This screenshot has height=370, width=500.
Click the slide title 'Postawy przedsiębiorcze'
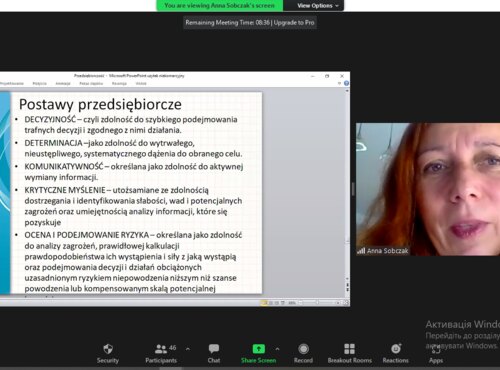pyautogui.click(x=100, y=104)
